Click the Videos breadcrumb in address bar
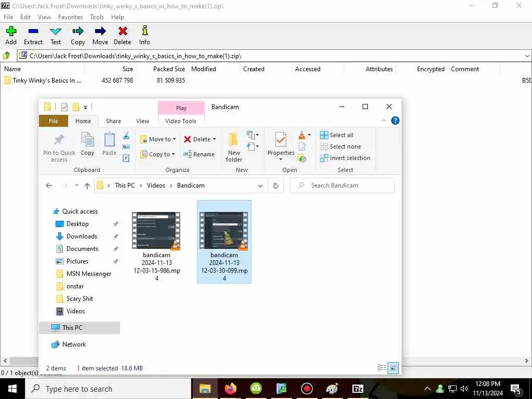Viewport: 532px width, 399px height. click(x=156, y=185)
